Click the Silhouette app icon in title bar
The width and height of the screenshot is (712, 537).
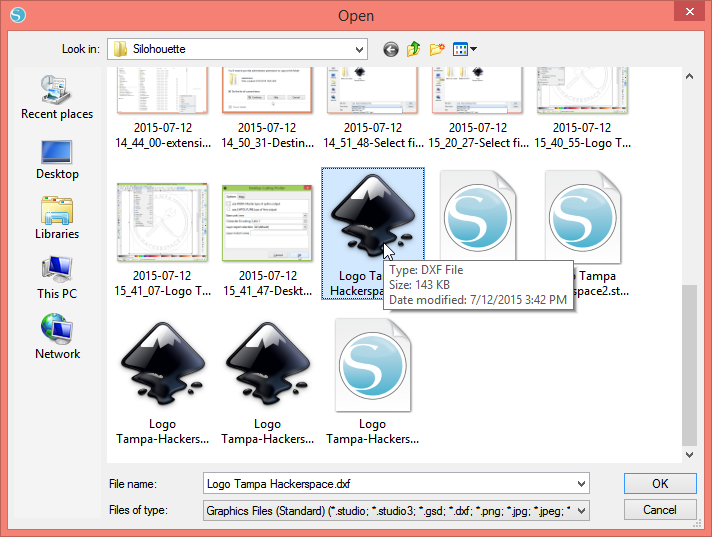pyautogui.click(x=18, y=15)
